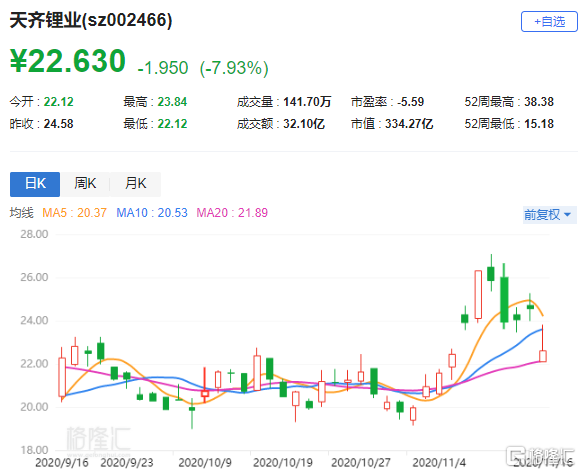Click the 均线 label
This screenshot has height=473, width=581.
tap(21, 213)
